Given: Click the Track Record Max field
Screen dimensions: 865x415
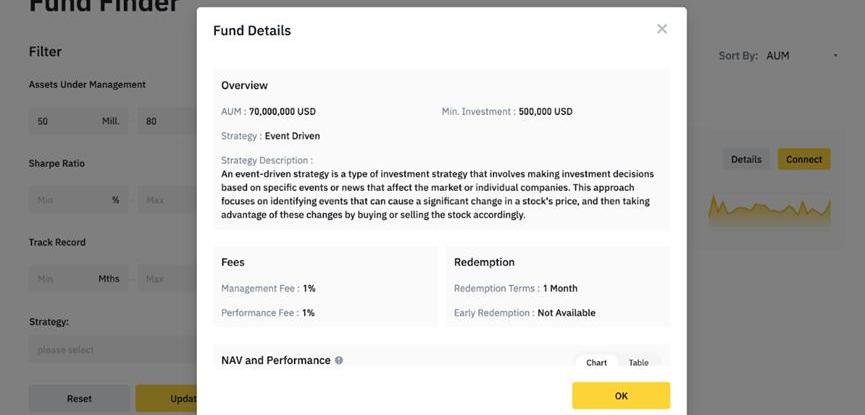Looking at the screenshot, I should pyautogui.click(x=165, y=279).
